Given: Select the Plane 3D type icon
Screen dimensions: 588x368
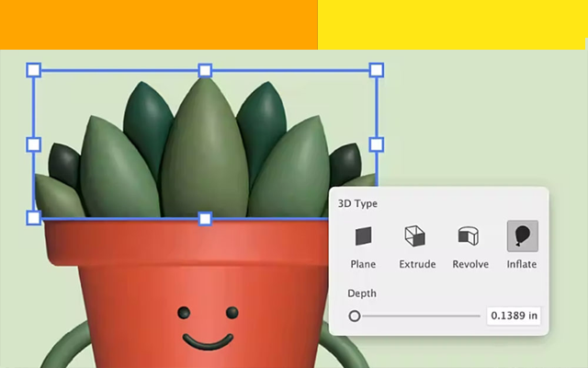Looking at the screenshot, I should click(x=363, y=236).
